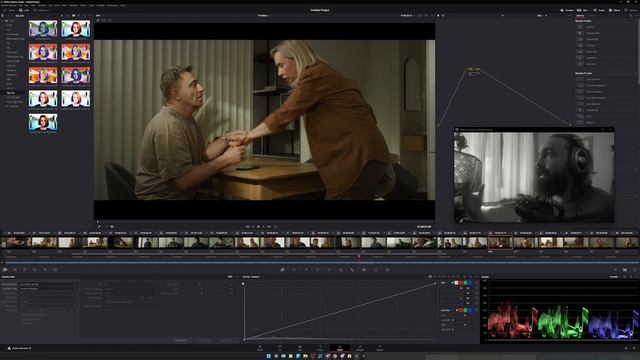Show the Keyframes panel icon
Screen dimensions: 640x360
point(615,269)
